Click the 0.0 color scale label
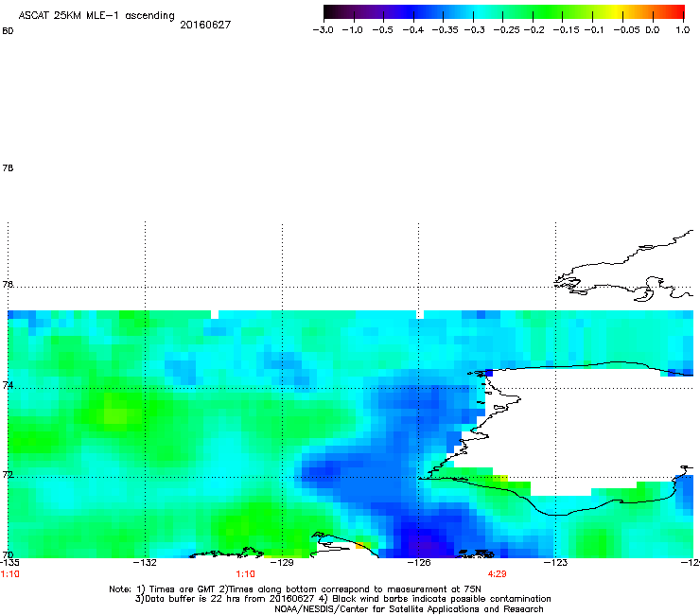The width and height of the screenshot is (700, 615). click(x=653, y=30)
